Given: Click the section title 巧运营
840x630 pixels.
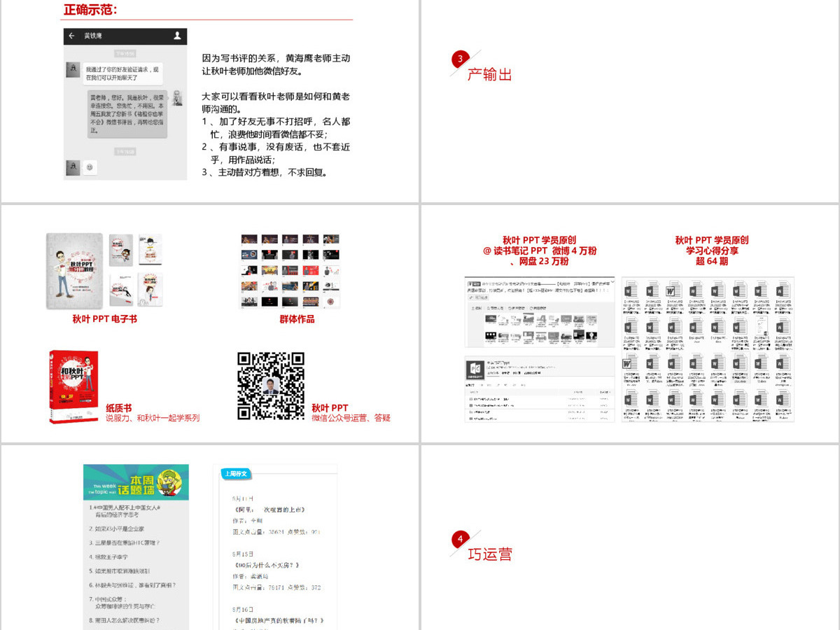Looking at the screenshot, I should tap(490, 554).
